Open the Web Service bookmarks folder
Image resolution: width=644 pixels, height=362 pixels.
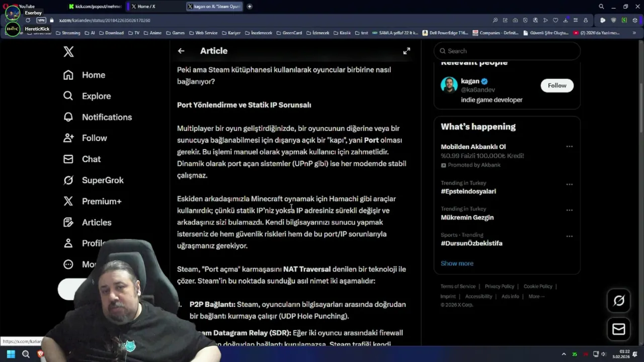point(203,33)
